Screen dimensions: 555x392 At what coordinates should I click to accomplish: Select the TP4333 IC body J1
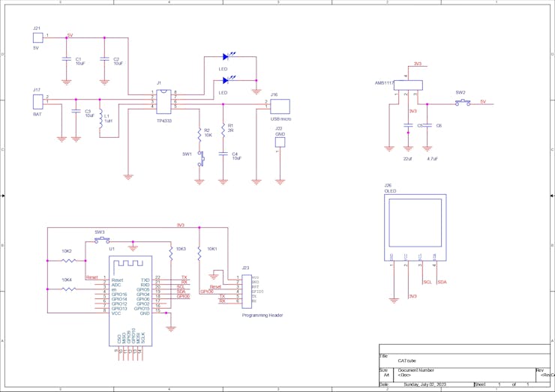pyautogui.click(x=163, y=101)
